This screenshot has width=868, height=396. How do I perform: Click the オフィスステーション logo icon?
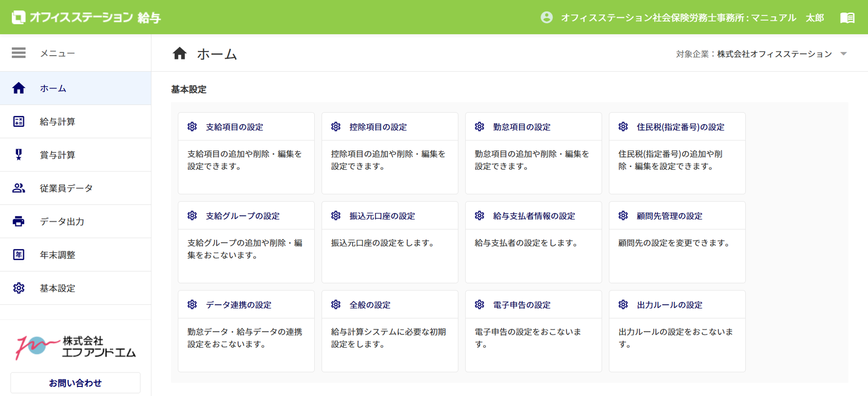18,17
